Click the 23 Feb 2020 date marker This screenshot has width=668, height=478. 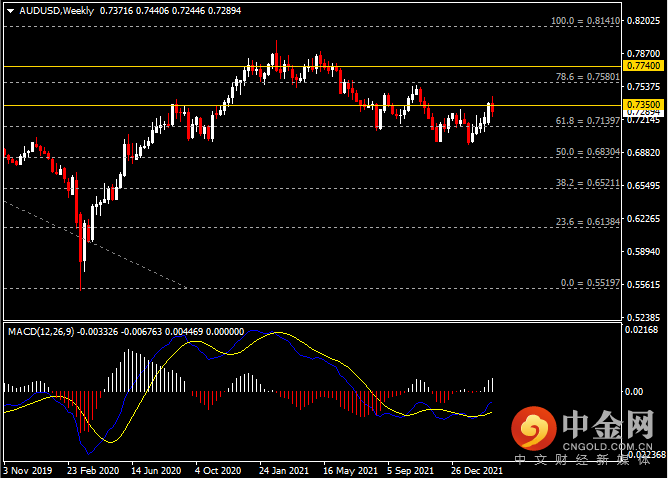(93, 471)
